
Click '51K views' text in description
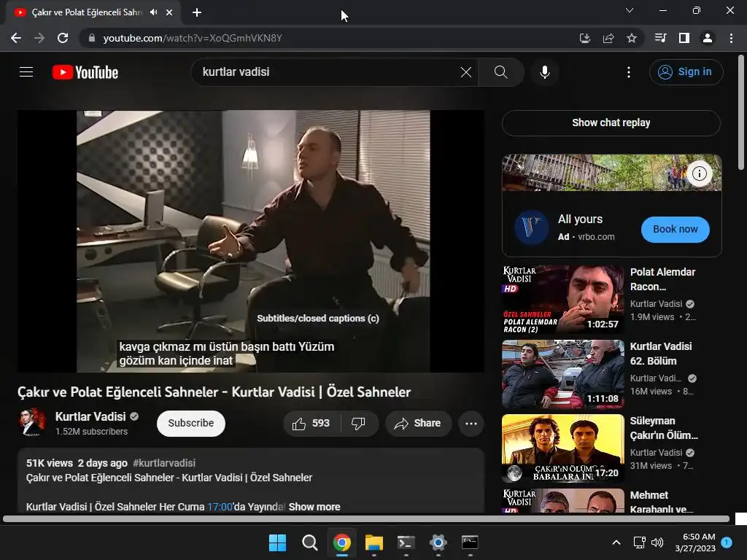click(x=50, y=463)
